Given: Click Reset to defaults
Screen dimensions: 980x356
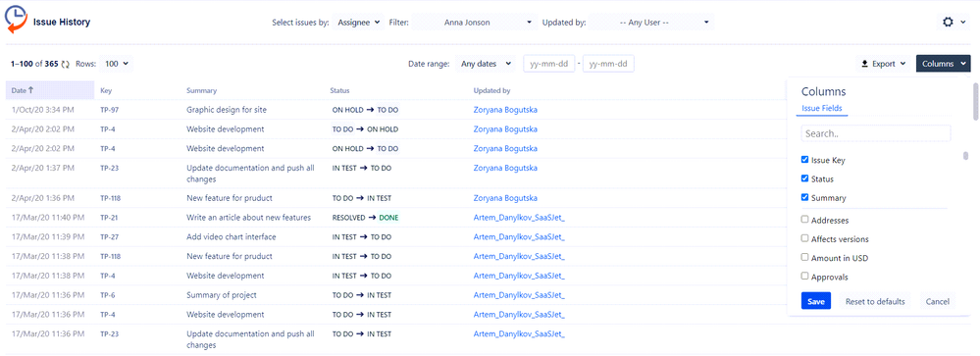Looking at the screenshot, I should coord(875,302).
